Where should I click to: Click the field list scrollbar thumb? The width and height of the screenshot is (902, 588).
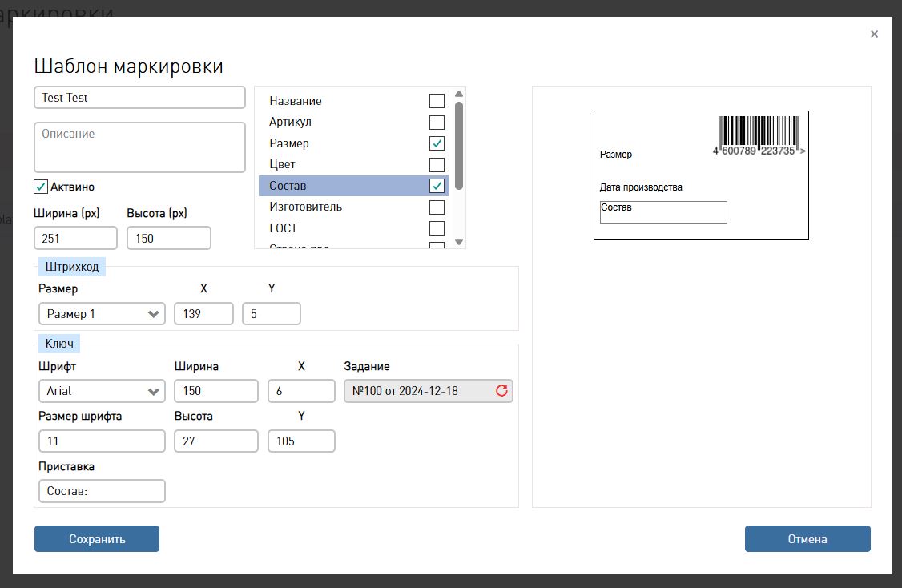pyautogui.click(x=458, y=146)
